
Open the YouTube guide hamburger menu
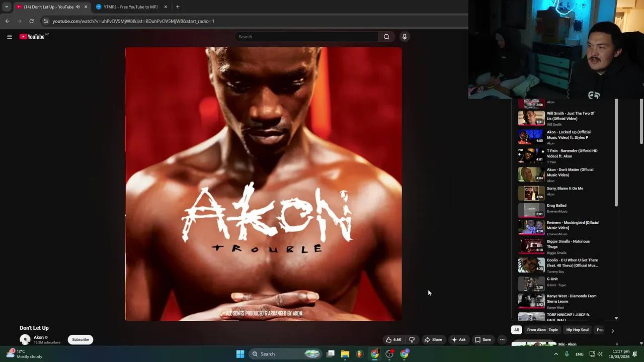(x=9, y=37)
